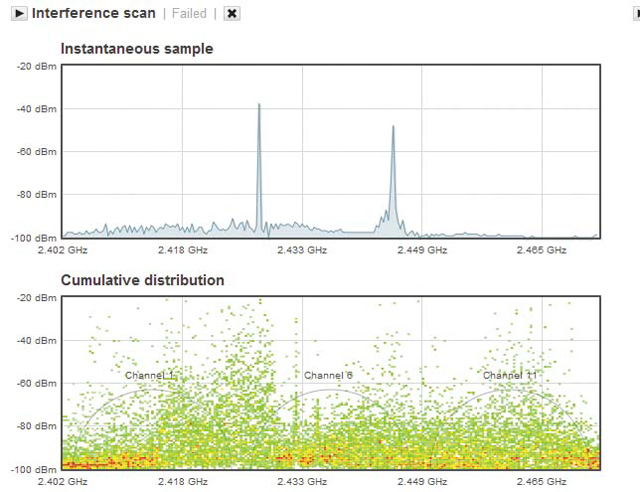Click the -60 dBm axis label of Cumulative distribution
This screenshot has height=492, width=640.
(37, 383)
